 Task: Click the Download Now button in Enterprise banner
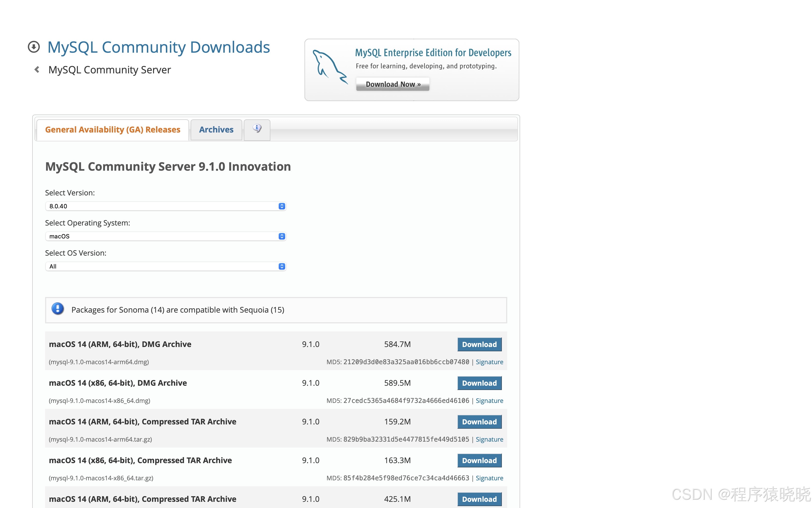point(393,84)
